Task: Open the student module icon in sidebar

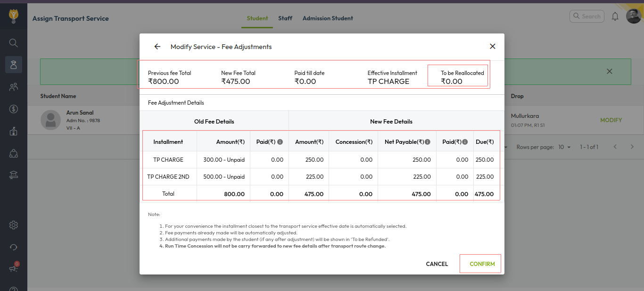Action: (x=14, y=65)
